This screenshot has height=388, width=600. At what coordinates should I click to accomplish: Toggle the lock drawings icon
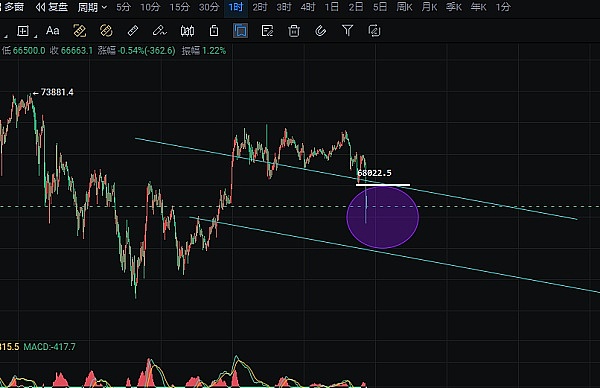(x=214, y=31)
